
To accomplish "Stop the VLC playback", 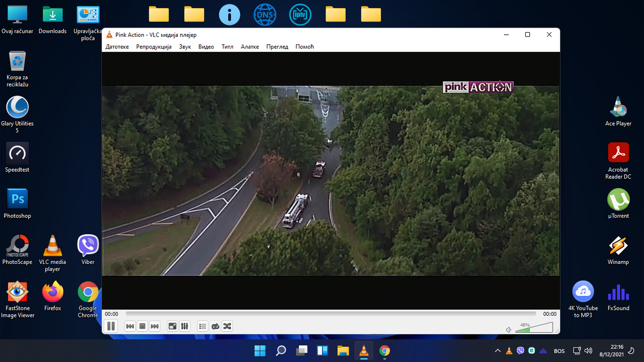I will coord(142,326).
